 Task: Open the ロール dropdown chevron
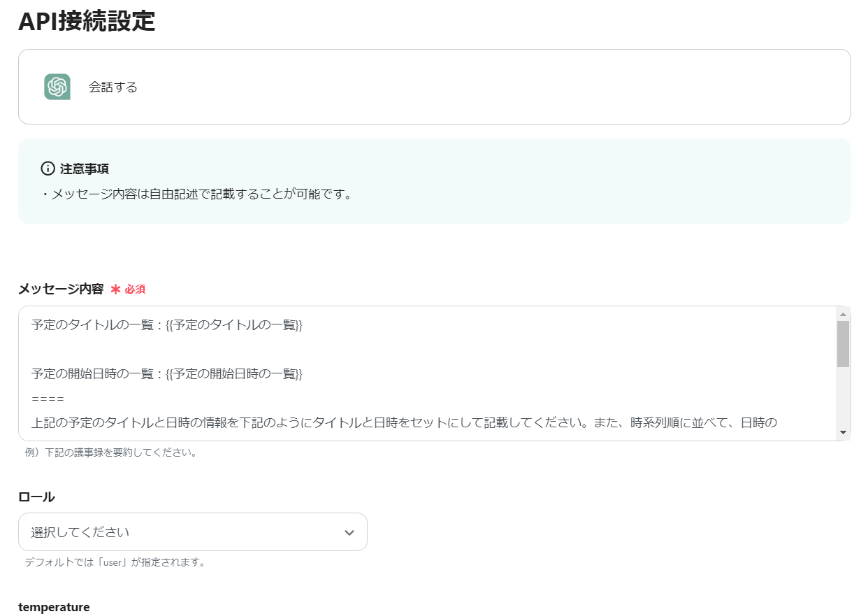click(x=349, y=533)
